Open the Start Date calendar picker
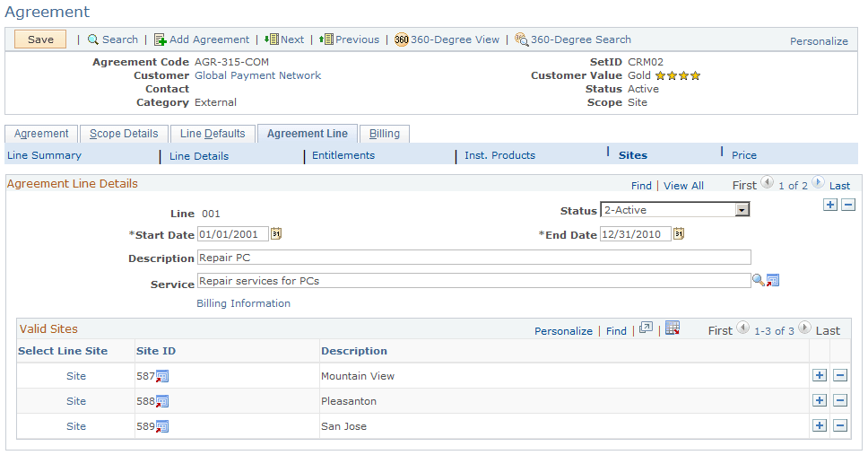The width and height of the screenshot is (868, 455). click(275, 234)
